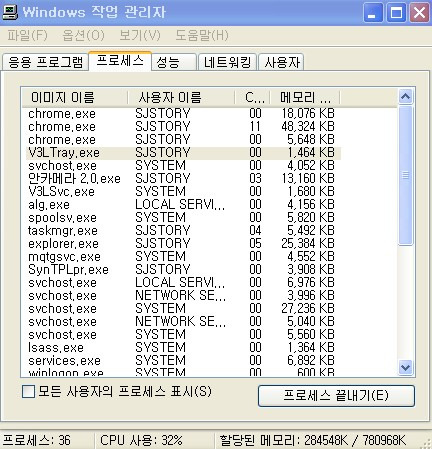Select the explorer.exe process row

182,244
